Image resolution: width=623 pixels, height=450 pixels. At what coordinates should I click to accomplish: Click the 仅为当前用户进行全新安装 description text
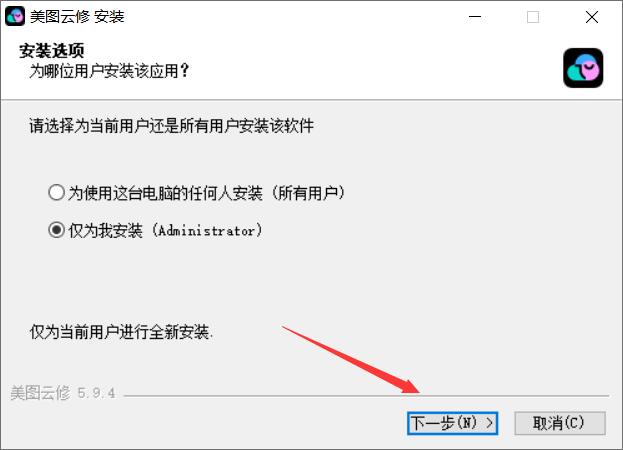click(x=121, y=332)
